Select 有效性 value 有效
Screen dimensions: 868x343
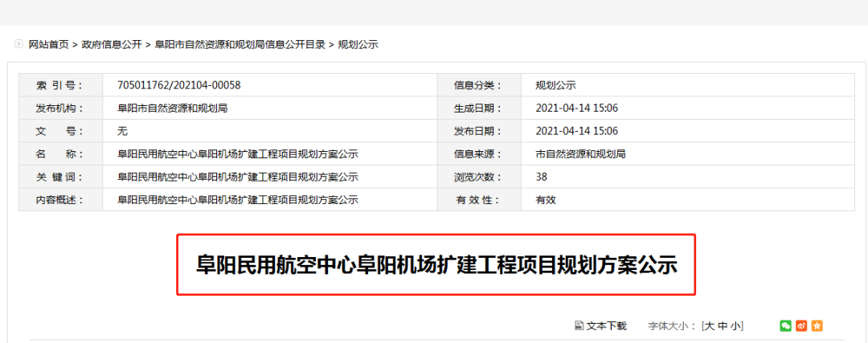[545, 200]
